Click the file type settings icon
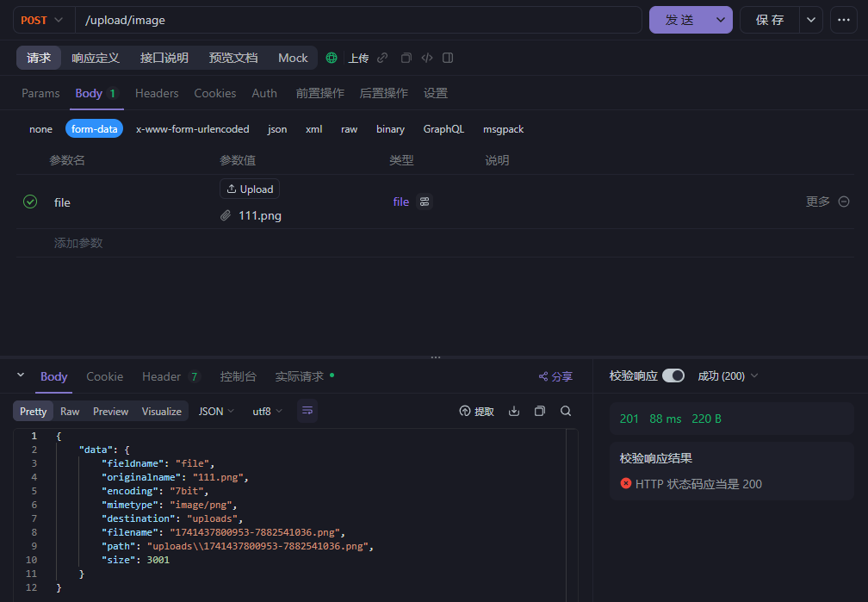The height and width of the screenshot is (602, 868). click(x=425, y=202)
